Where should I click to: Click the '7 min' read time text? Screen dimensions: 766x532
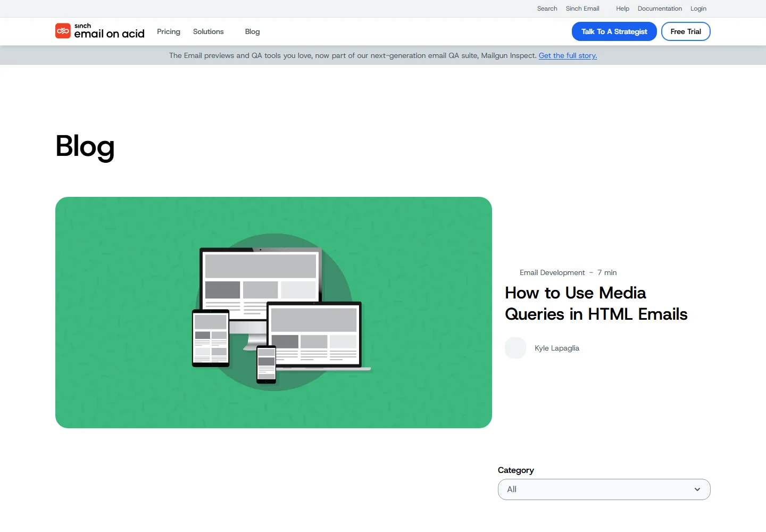(607, 272)
